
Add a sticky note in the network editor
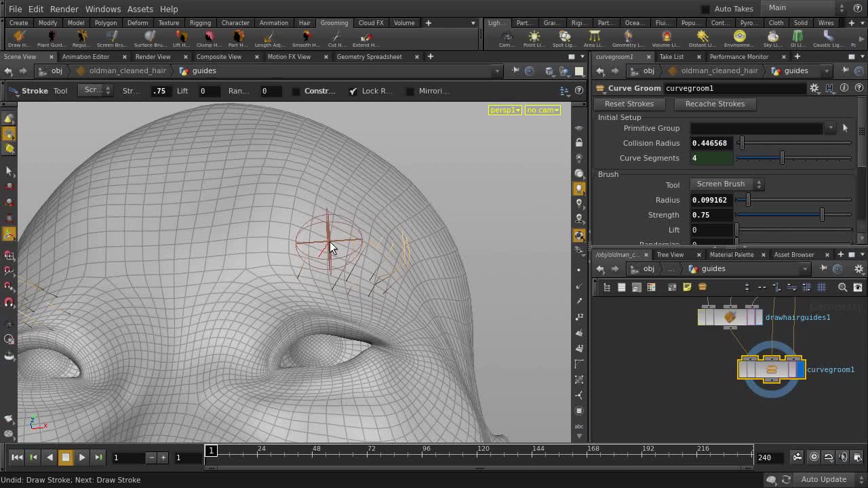pos(687,287)
